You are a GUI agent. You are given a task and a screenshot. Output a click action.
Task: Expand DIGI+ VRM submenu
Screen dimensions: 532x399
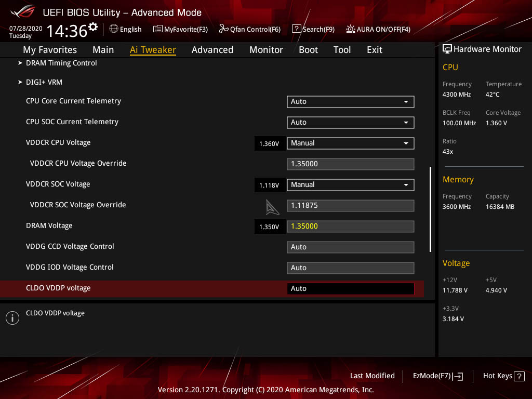[44, 82]
